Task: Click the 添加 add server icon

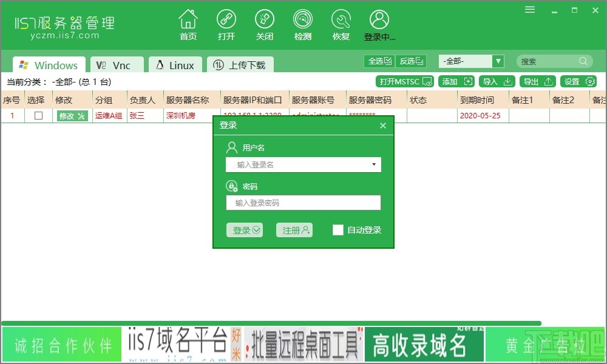Action: (456, 81)
